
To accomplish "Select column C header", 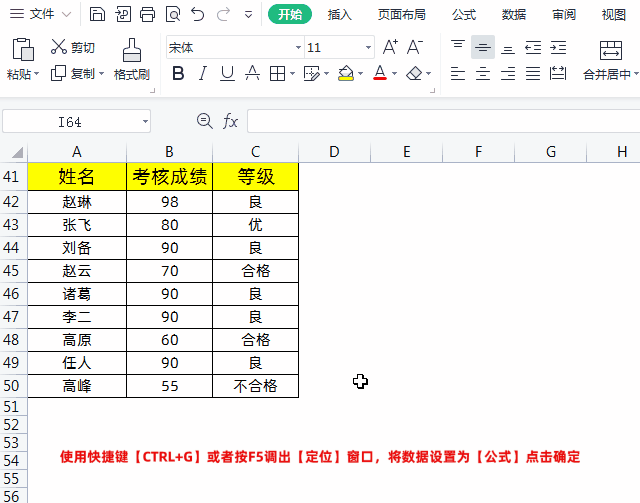I will point(256,152).
